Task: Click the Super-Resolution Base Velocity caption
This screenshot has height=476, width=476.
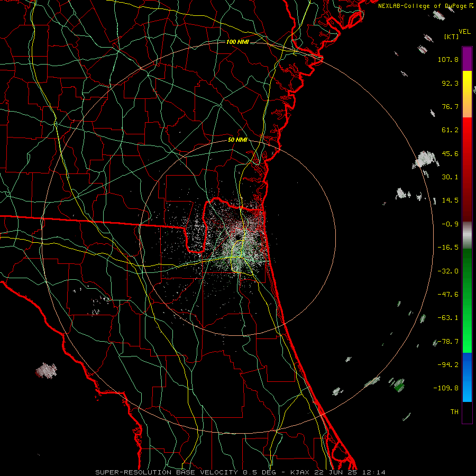Action: [x=241, y=472]
